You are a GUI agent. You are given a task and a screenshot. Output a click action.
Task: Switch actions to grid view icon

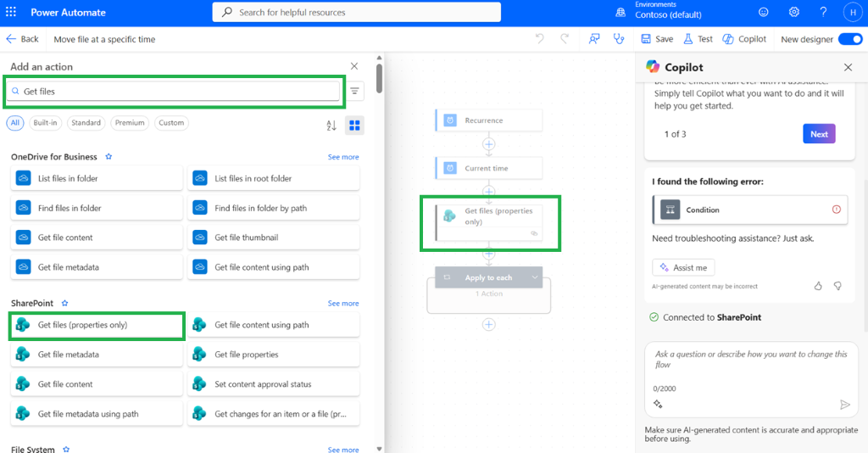click(x=355, y=126)
